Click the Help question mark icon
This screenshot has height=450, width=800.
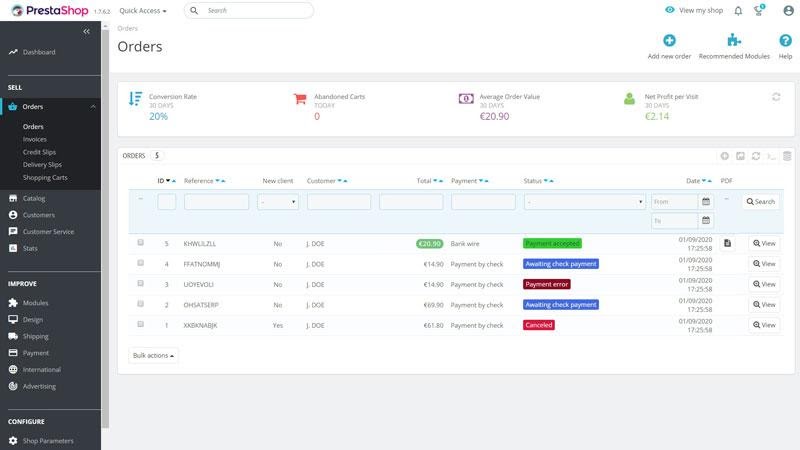click(785, 41)
